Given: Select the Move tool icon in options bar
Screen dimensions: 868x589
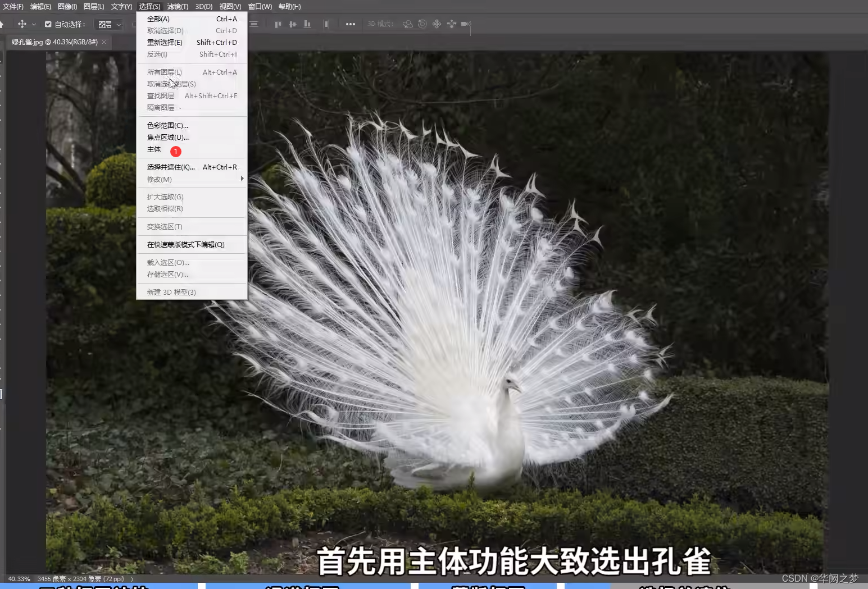Looking at the screenshot, I should (22, 24).
